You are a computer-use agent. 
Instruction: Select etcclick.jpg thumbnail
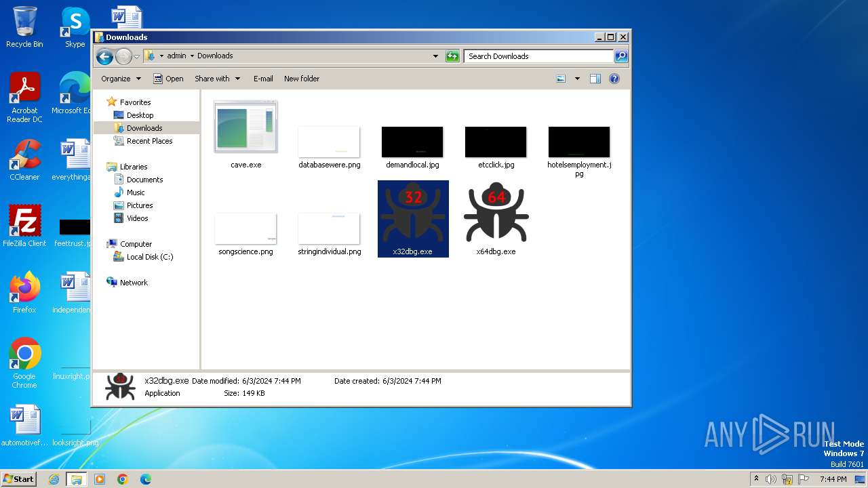tap(496, 142)
